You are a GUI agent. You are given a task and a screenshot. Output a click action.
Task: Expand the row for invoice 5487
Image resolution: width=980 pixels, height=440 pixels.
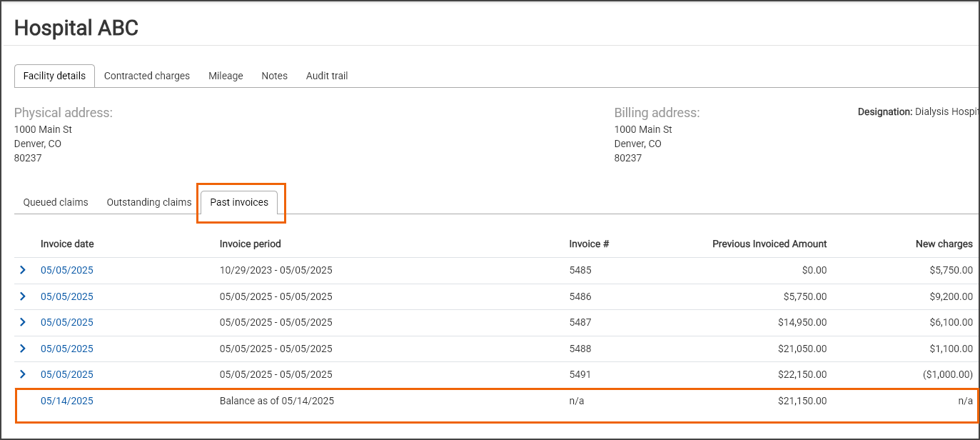pyautogui.click(x=23, y=322)
